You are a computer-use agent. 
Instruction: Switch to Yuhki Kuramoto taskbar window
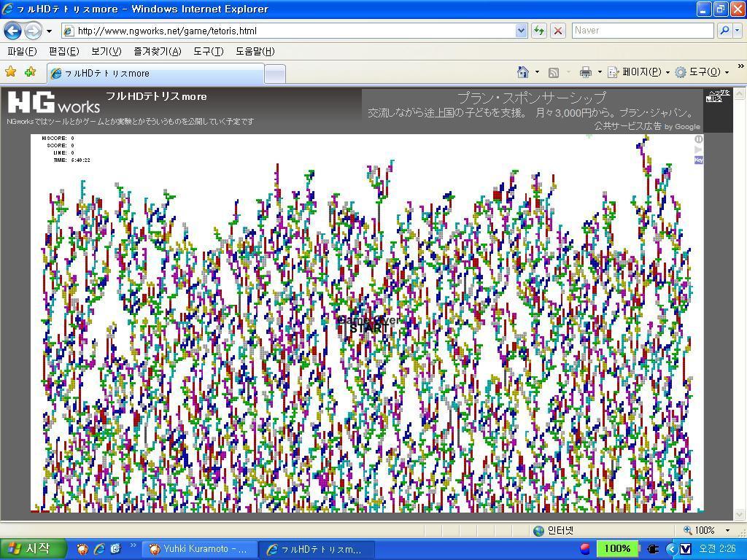point(198,550)
